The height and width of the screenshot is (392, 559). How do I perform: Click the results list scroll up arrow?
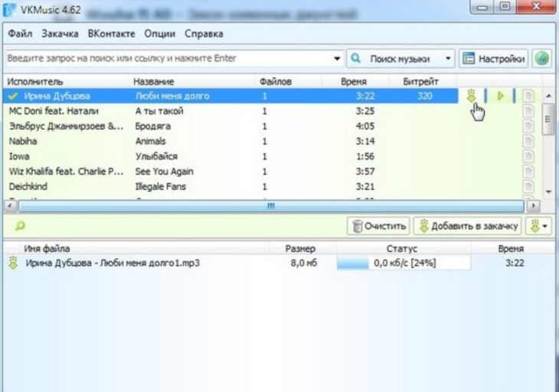pos(548,96)
